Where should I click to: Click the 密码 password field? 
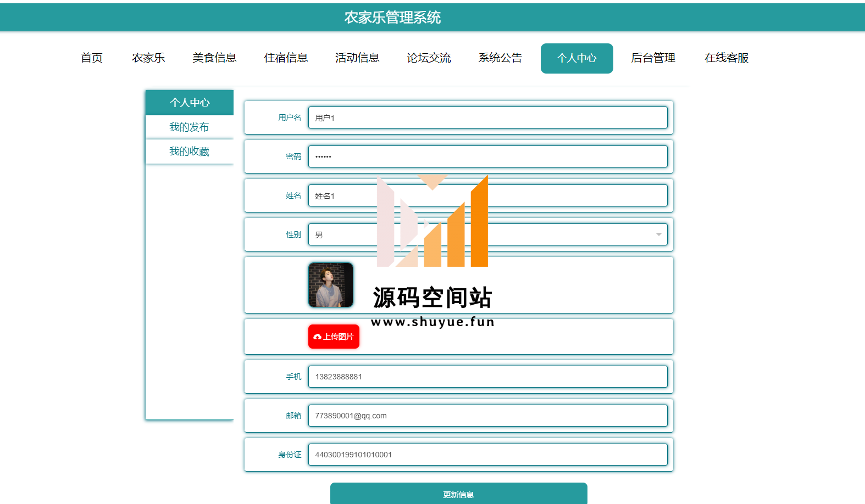[x=488, y=156]
